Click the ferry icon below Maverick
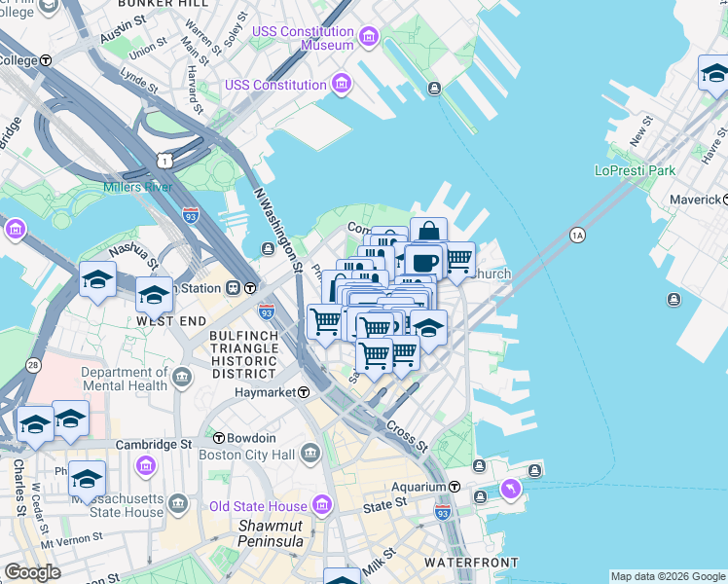The image size is (728, 584). [x=673, y=300]
